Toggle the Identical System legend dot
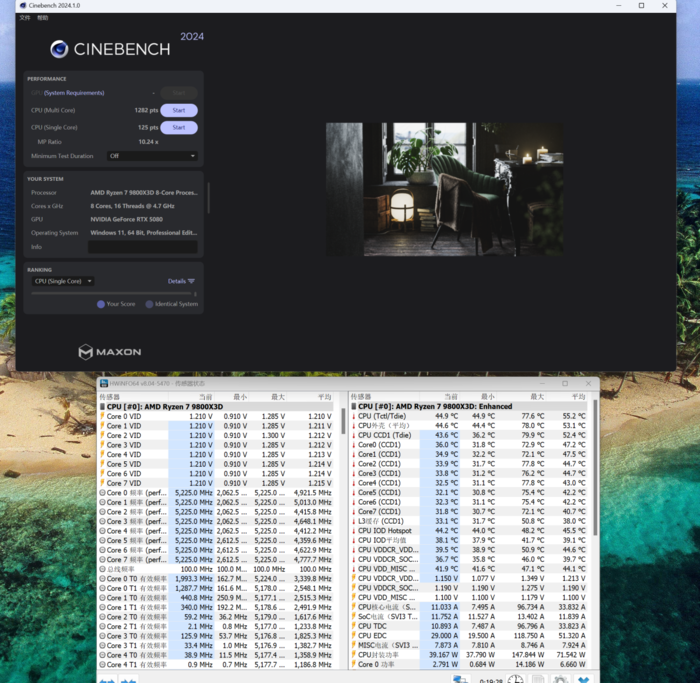This screenshot has width=700, height=683. (149, 304)
